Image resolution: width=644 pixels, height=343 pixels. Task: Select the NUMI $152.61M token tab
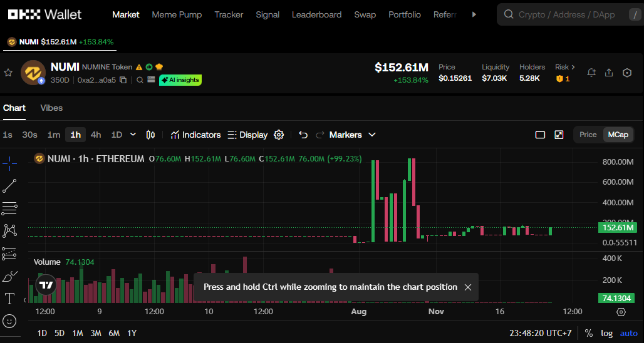point(60,42)
